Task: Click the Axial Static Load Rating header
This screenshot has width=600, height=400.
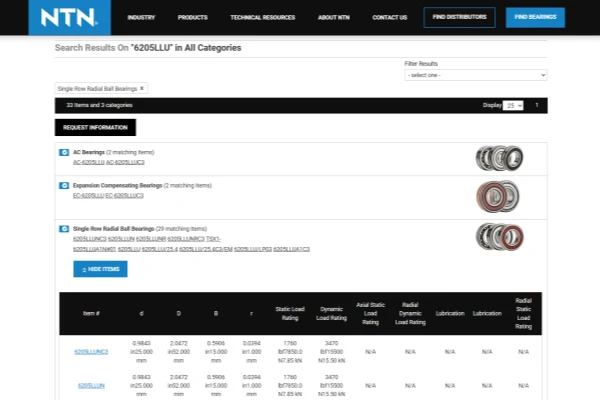Action: point(370,313)
